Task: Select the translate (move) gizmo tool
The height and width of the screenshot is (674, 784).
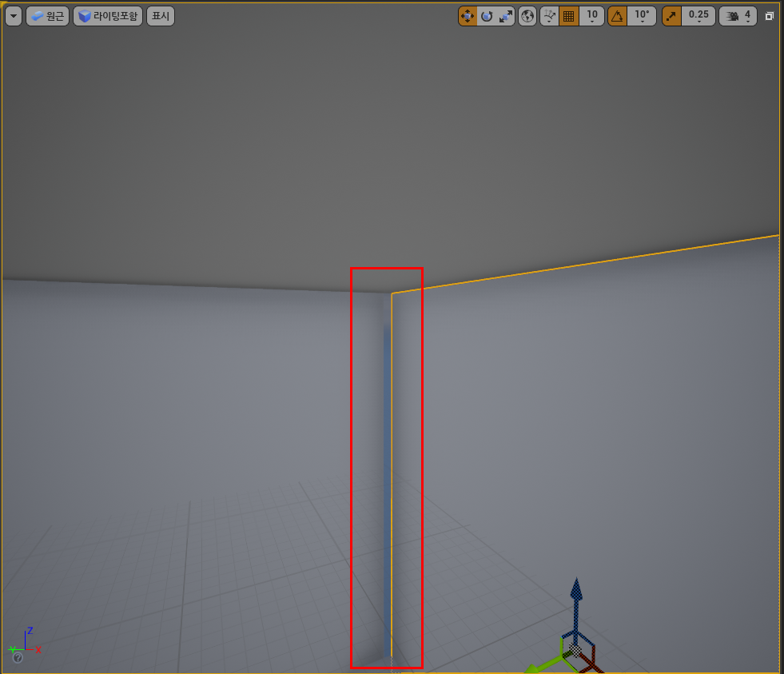Action: (468, 16)
